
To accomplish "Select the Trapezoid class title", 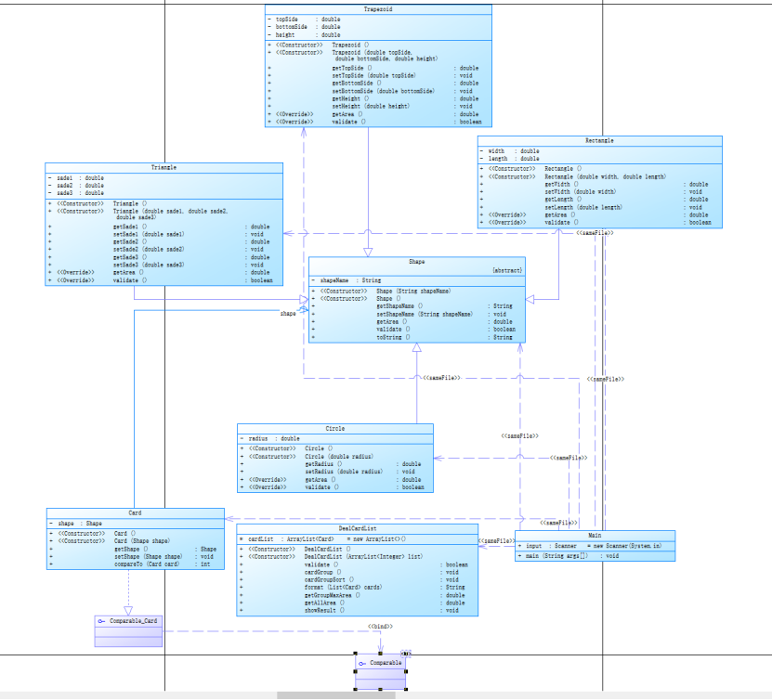I will pyautogui.click(x=378, y=9).
